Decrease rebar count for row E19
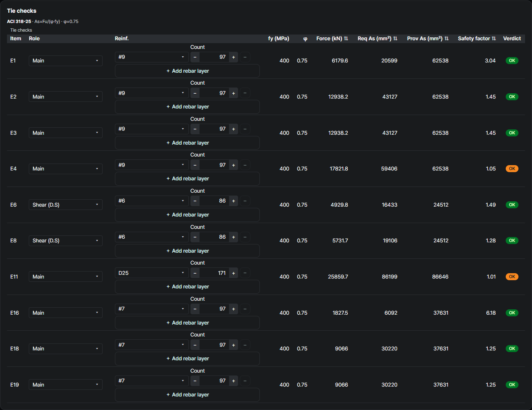 click(195, 381)
